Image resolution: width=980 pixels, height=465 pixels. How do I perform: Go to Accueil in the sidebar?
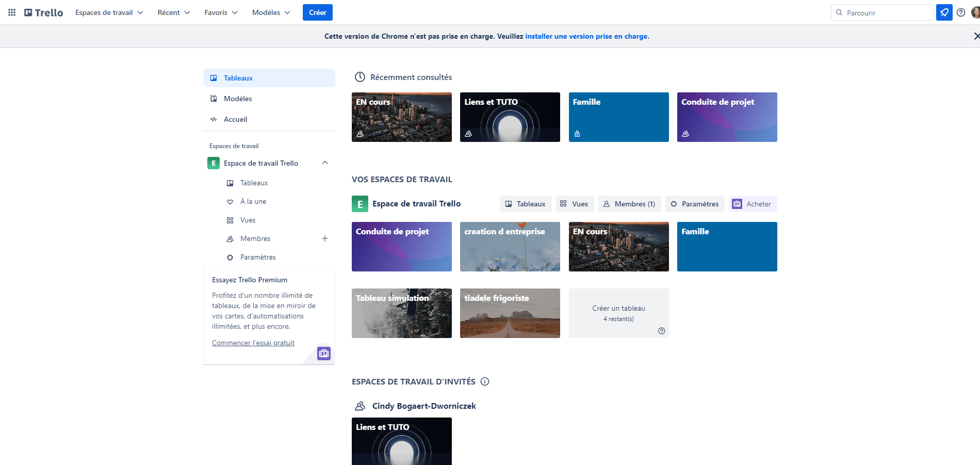click(269, 119)
